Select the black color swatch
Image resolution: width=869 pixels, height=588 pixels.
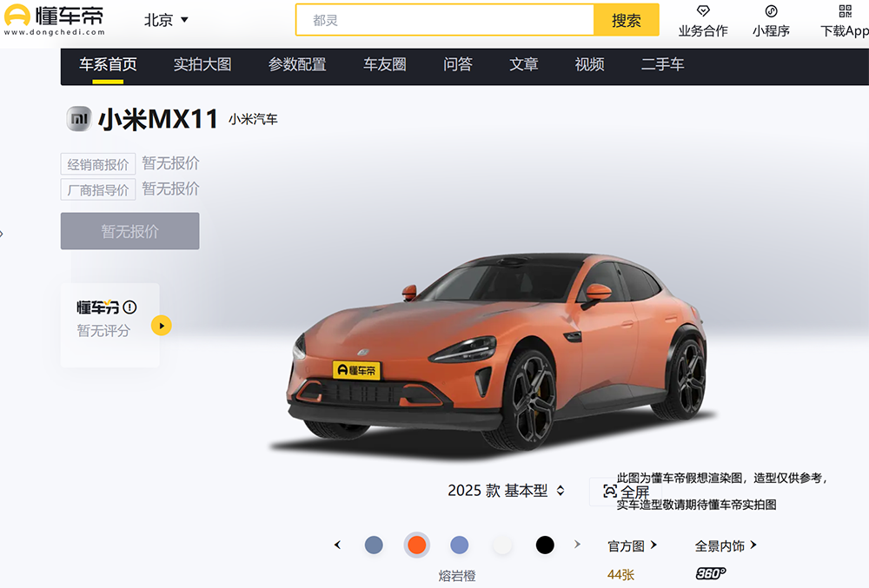pos(545,545)
